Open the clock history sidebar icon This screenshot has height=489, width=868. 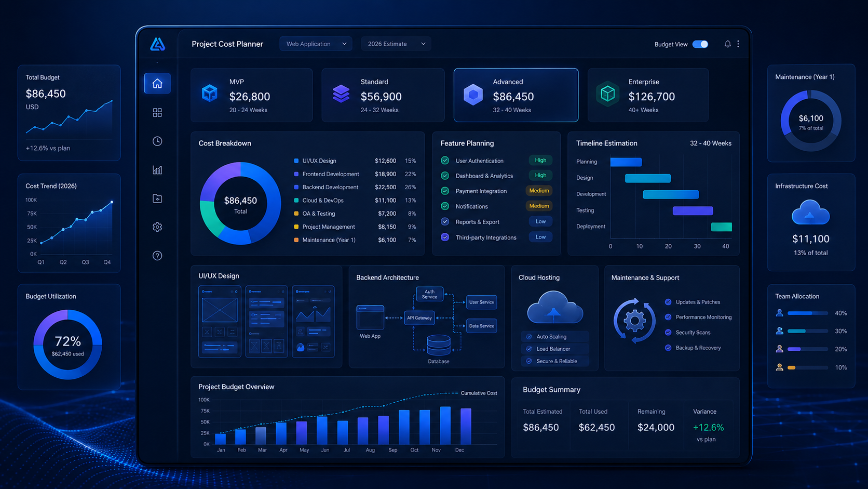pos(157,141)
